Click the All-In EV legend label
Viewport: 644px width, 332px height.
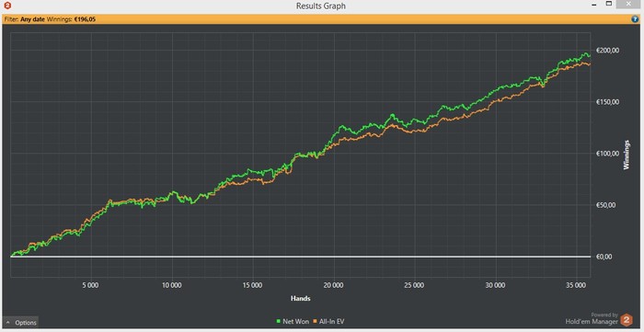point(331,322)
